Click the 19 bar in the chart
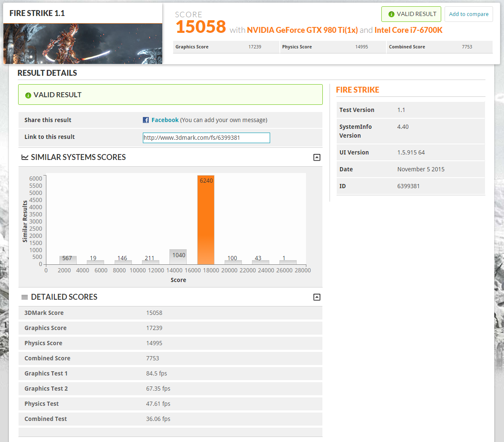This screenshot has width=504, height=442. coord(96,262)
